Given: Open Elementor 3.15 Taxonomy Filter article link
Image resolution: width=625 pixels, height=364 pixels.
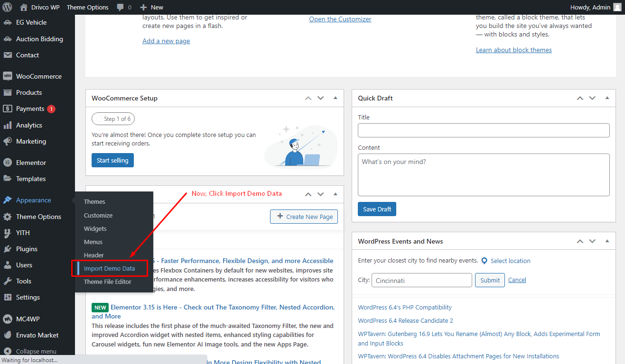Looking at the screenshot, I should (214, 311).
